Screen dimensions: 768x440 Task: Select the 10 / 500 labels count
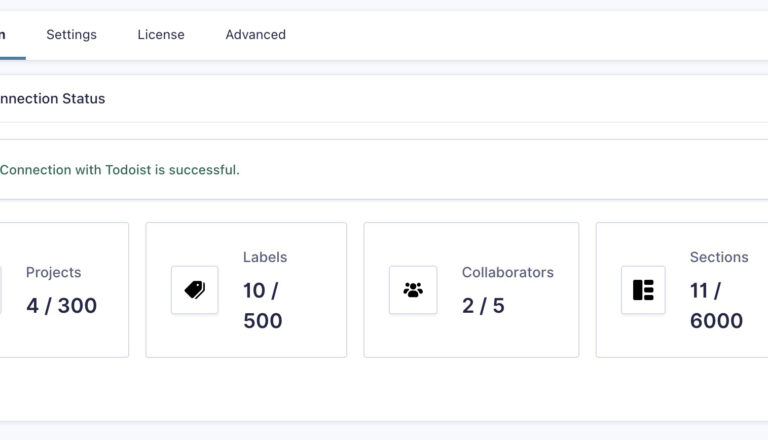pos(262,305)
